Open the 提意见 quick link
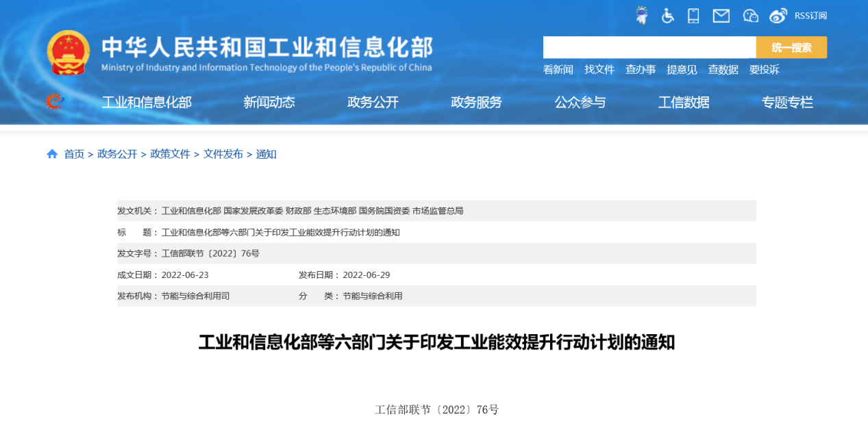 coord(682,70)
